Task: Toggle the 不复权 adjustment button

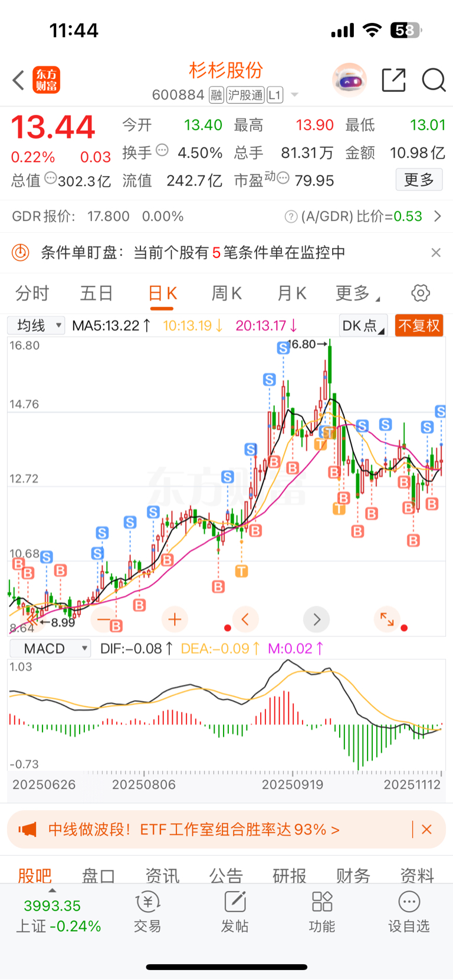Action: (x=419, y=325)
